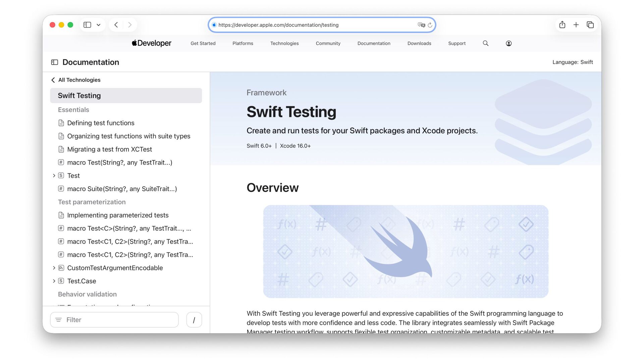Open the sidebar options dropdown arrow
Screen dimensions: 644x362
(x=98, y=25)
